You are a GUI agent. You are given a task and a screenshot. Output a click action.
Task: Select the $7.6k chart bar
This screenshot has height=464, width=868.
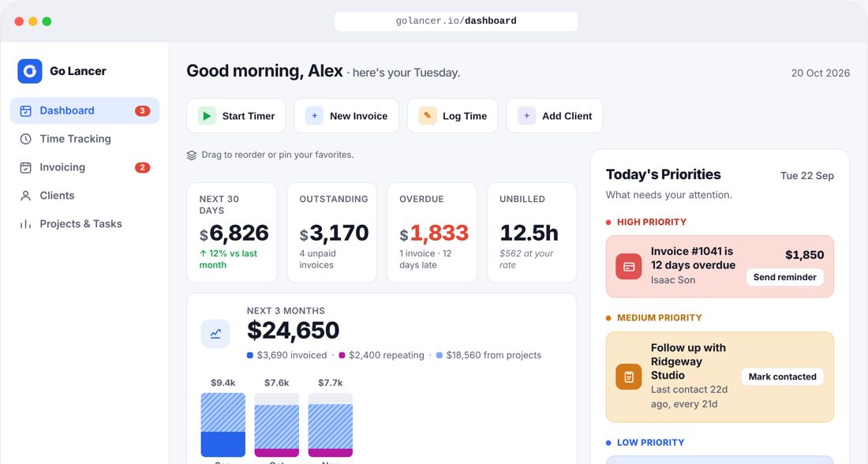pyautogui.click(x=277, y=425)
